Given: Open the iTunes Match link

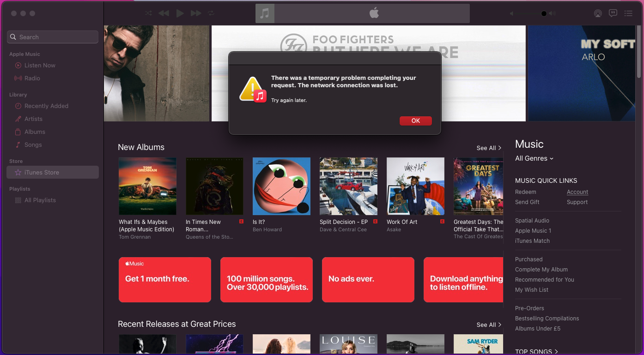Looking at the screenshot, I should tap(532, 241).
